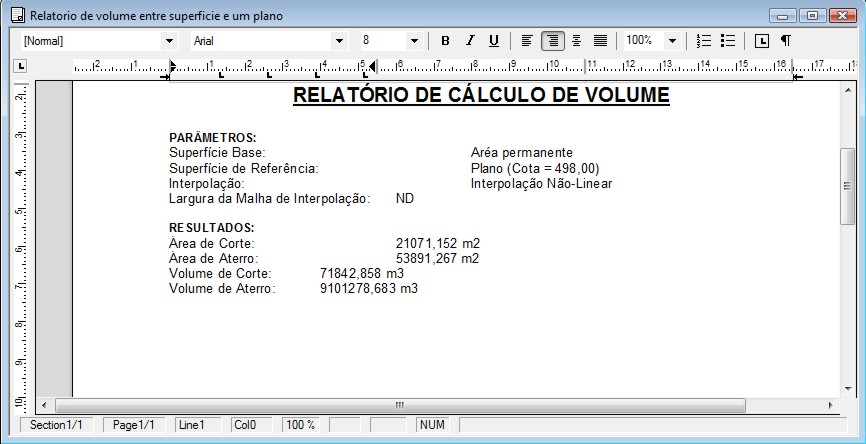Insert a bulleted list
This screenshot has height=444, width=866.
(728, 41)
